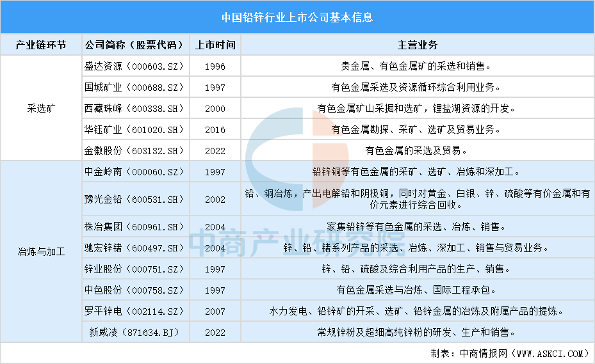Click listing year 2022 for 金徽股份
The height and width of the screenshot is (364, 595).
pyautogui.click(x=215, y=151)
